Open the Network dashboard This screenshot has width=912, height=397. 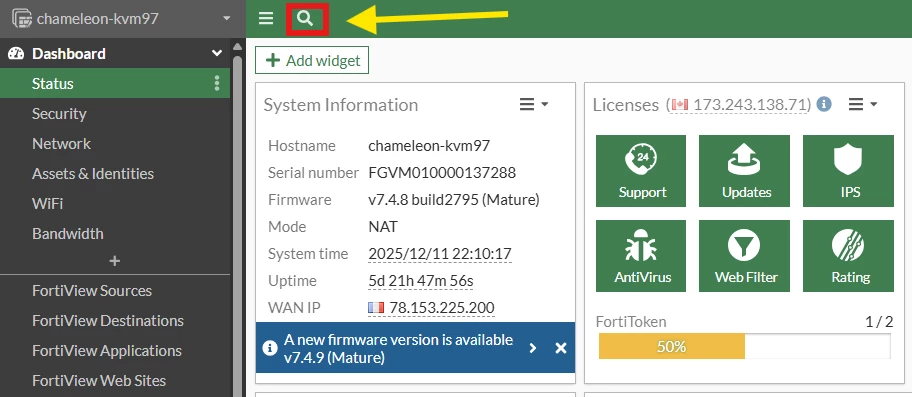[115, 144]
